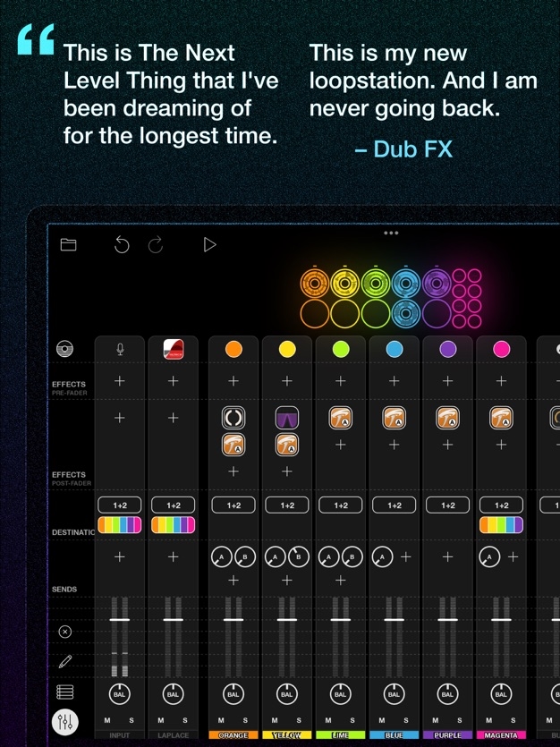Screen dimensions: 560x747
Task: Tap the empty bottom purple loop circle
Action: pyautogui.click(x=437, y=314)
